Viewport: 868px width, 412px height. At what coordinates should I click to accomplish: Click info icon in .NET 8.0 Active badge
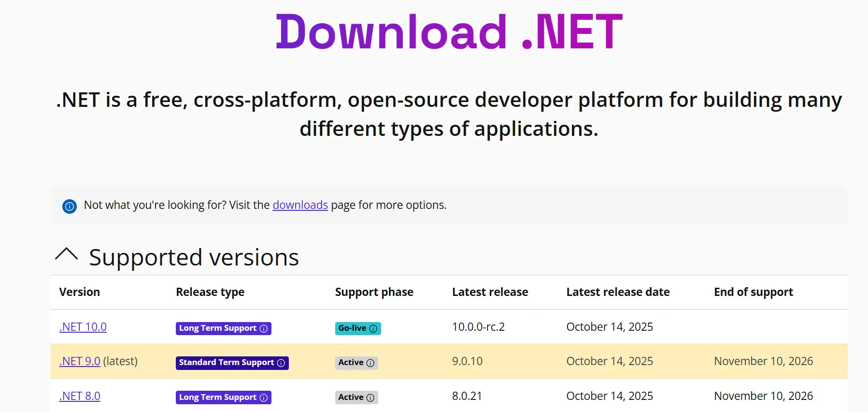(370, 398)
